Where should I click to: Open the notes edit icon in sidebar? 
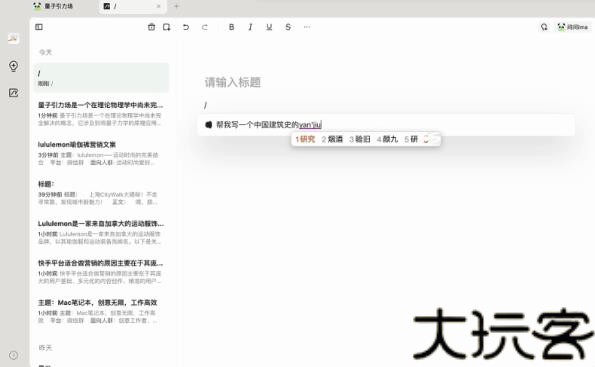coord(13,93)
